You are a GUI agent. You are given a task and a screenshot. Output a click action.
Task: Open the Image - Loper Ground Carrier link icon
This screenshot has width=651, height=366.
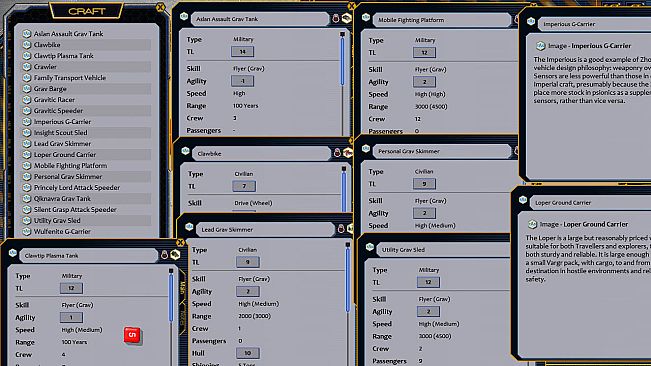(532, 224)
